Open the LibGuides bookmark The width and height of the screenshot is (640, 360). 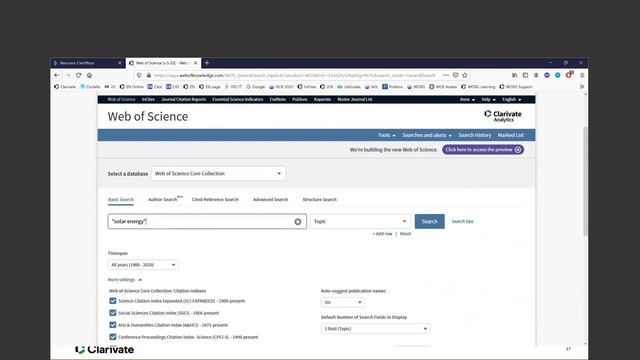click(x=349, y=87)
